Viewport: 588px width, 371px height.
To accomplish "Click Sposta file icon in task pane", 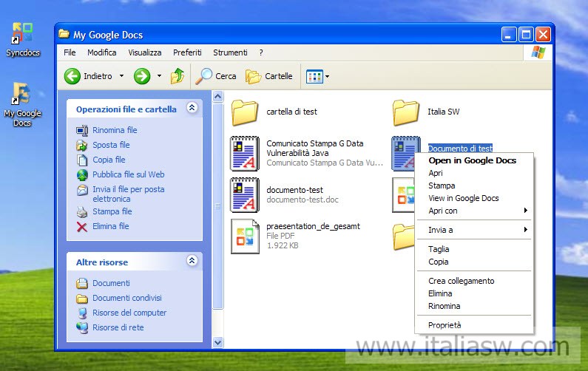I will [82, 145].
